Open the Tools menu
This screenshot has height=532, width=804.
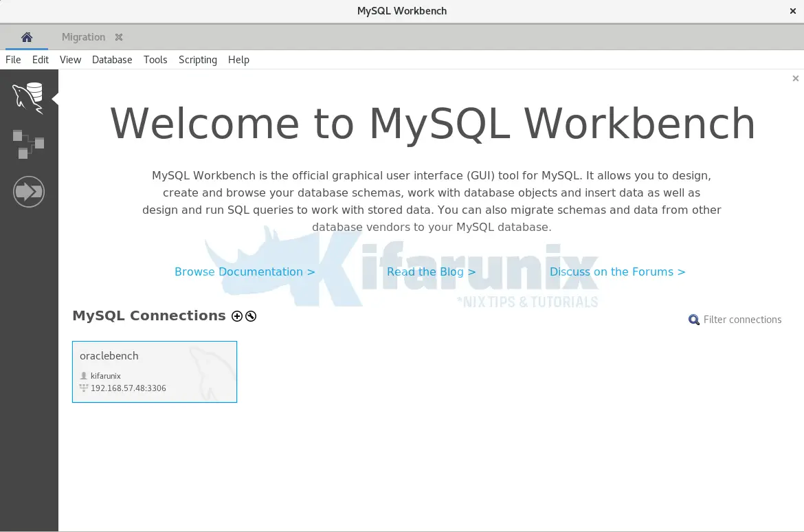(x=155, y=60)
